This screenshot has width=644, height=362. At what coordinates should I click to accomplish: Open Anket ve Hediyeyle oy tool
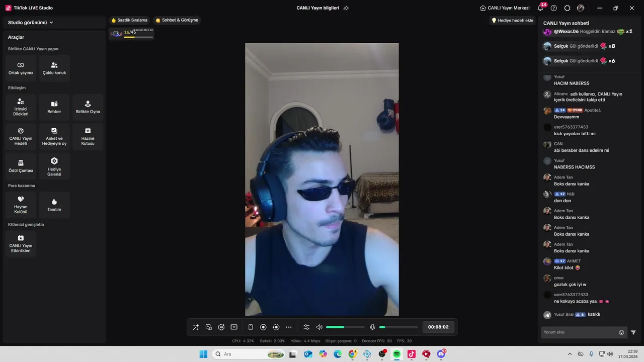54,137
